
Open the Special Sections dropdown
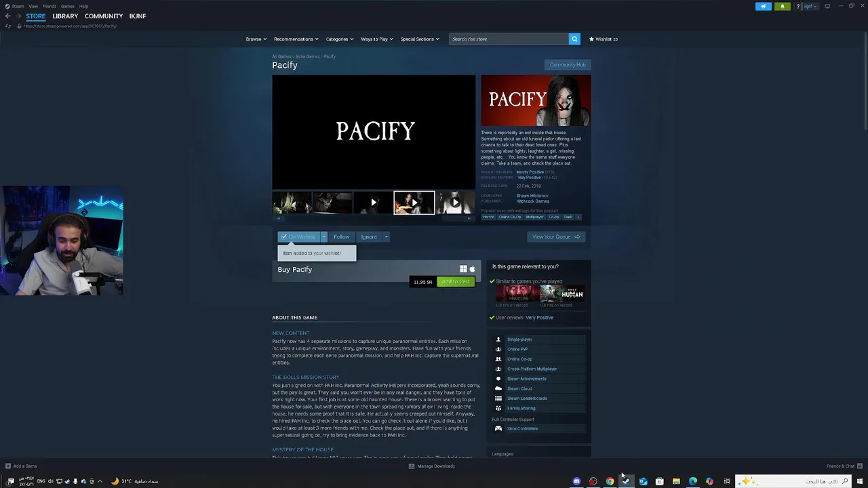(x=419, y=39)
